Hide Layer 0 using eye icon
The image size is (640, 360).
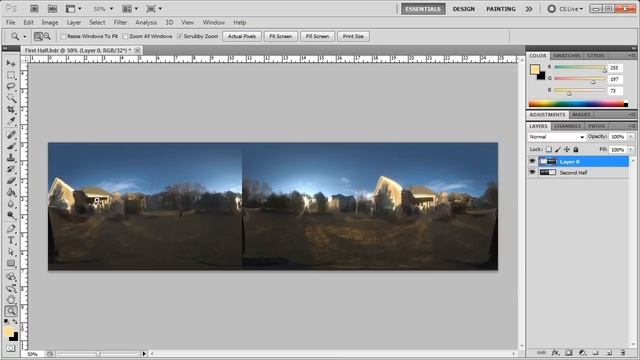tap(532, 162)
